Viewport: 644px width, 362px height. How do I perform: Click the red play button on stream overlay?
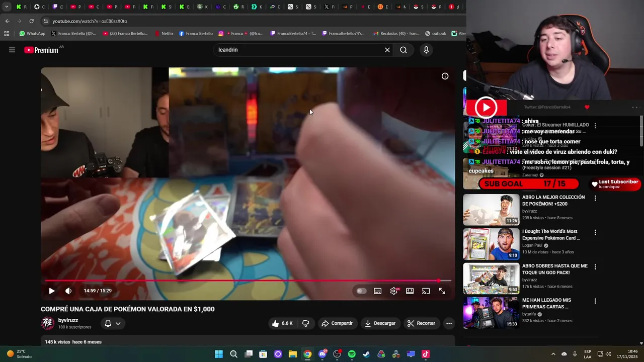tap(486, 107)
